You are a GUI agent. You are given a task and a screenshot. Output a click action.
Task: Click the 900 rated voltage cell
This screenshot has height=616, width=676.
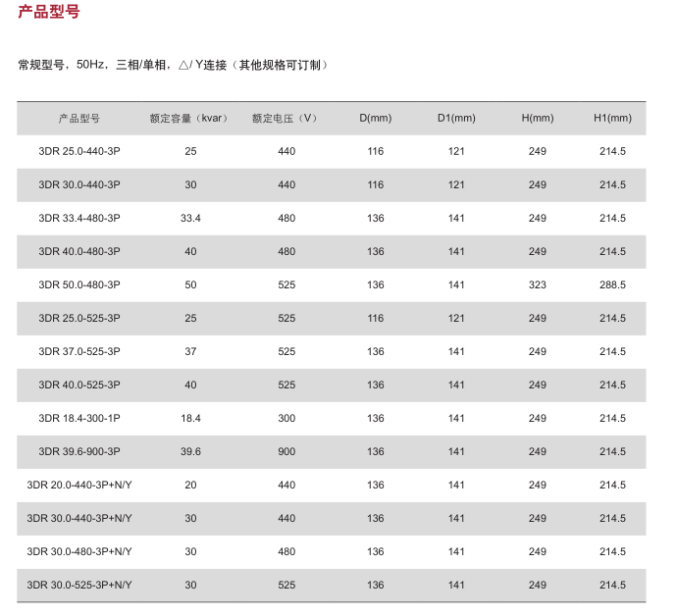(286, 451)
